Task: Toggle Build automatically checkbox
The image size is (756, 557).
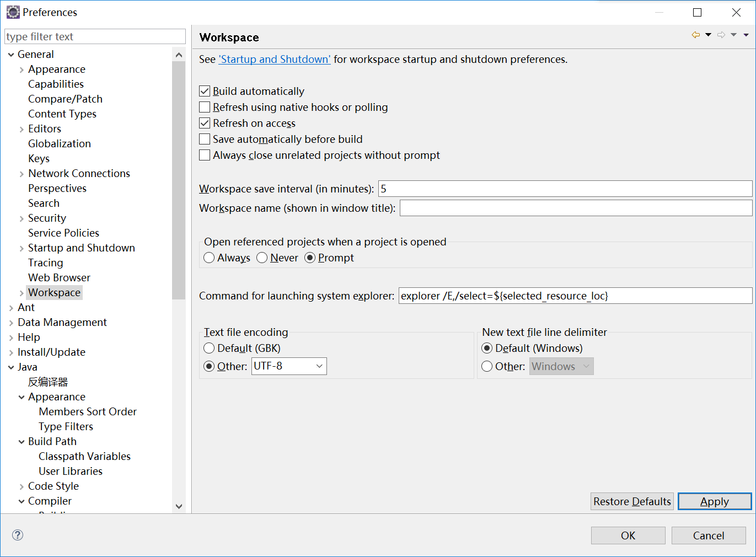Action: click(205, 91)
